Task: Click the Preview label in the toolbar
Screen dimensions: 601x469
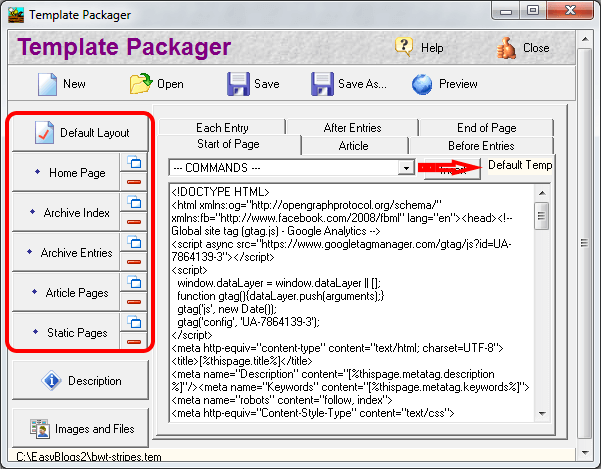Action: pyautogui.click(x=458, y=84)
